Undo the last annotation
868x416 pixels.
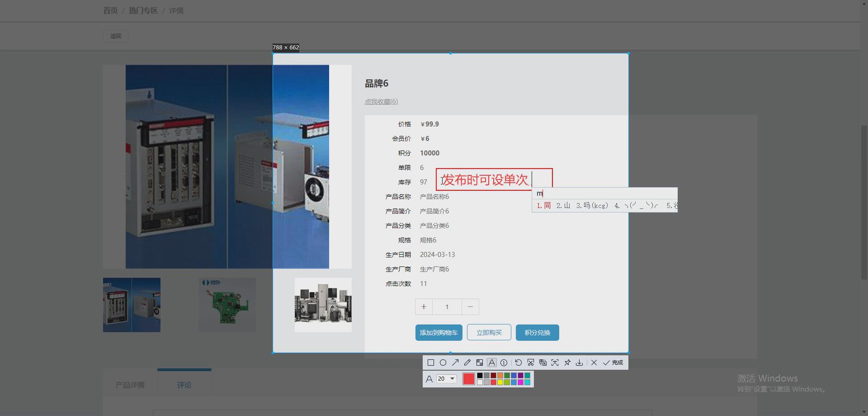pos(519,362)
